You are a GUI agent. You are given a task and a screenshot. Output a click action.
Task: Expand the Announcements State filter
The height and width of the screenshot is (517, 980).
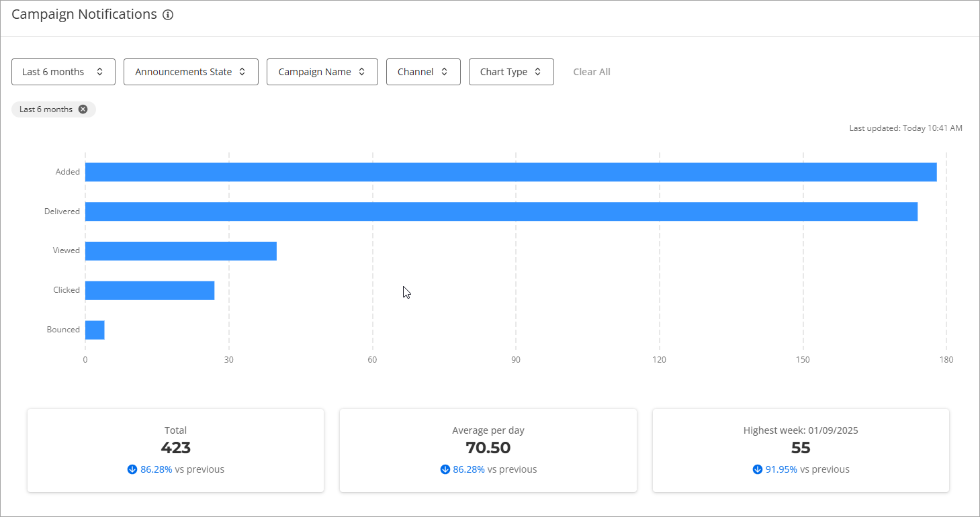click(x=191, y=72)
